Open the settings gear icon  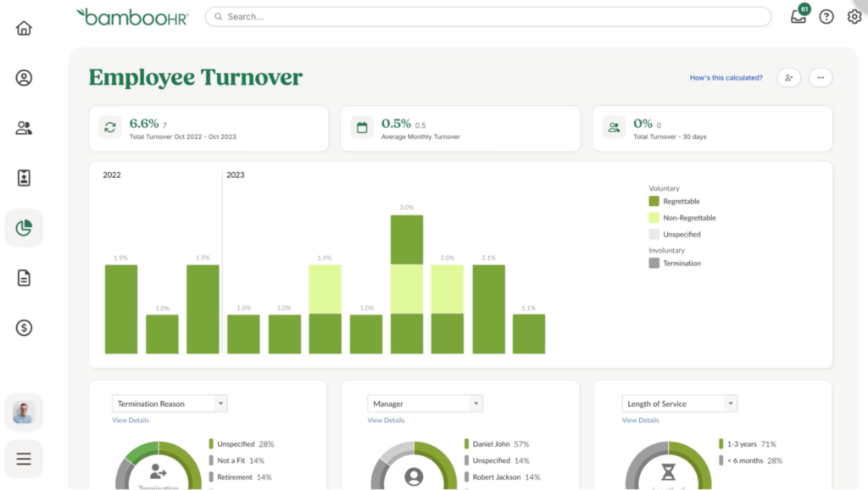pyautogui.click(x=854, y=16)
